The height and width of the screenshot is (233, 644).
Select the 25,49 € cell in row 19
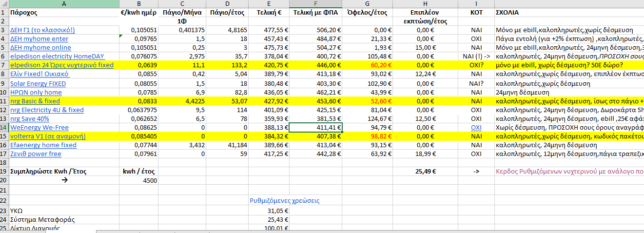pyautogui.click(x=426, y=172)
